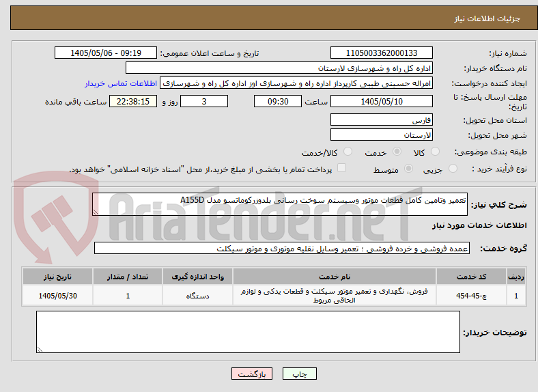
Task: Click the واحد اندازه گیری column header
Action: point(197,277)
